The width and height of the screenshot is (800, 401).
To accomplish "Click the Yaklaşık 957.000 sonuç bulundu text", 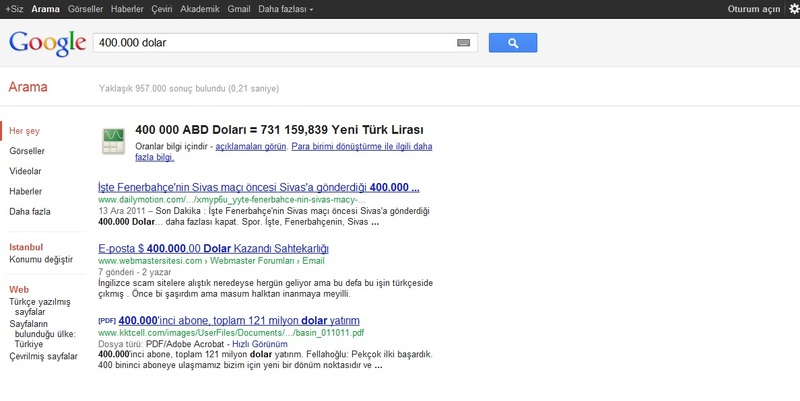I will [x=189, y=89].
